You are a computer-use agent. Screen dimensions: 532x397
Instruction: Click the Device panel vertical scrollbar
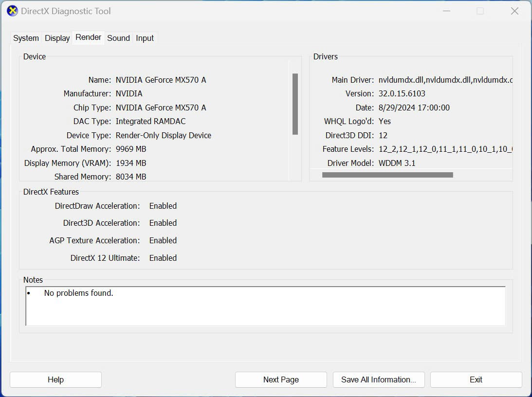point(295,104)
